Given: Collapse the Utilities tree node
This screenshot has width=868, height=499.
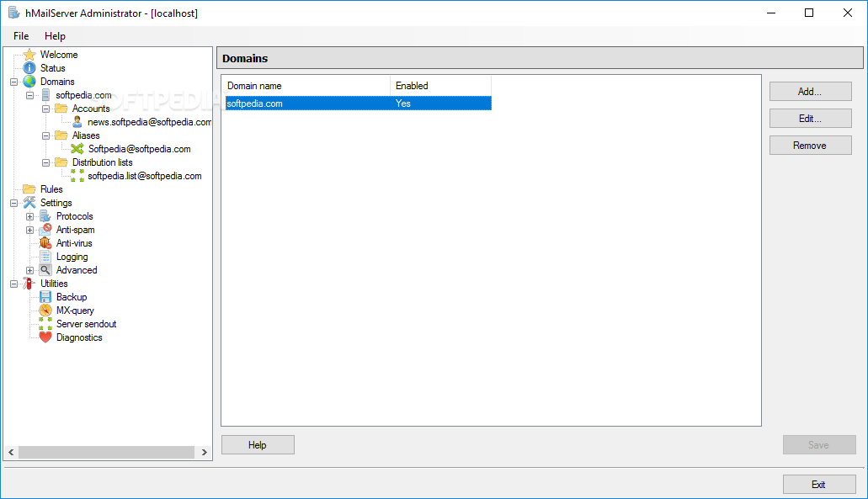Looking at the screenshot, I should 13,284.
